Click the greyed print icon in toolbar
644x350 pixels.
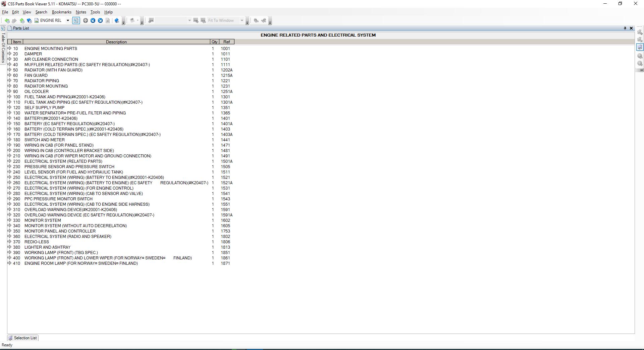[x=132, y=20]
